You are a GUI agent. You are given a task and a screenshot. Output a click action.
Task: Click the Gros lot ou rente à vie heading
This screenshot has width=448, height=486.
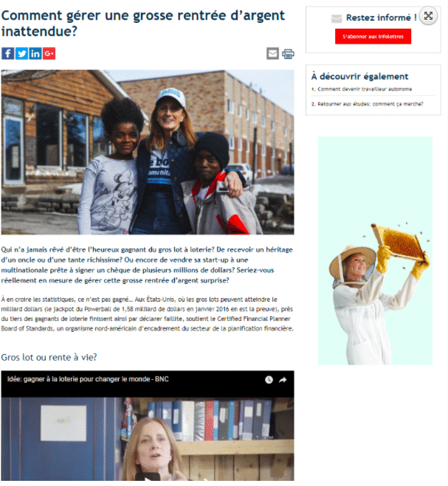[x=49, y=358]
